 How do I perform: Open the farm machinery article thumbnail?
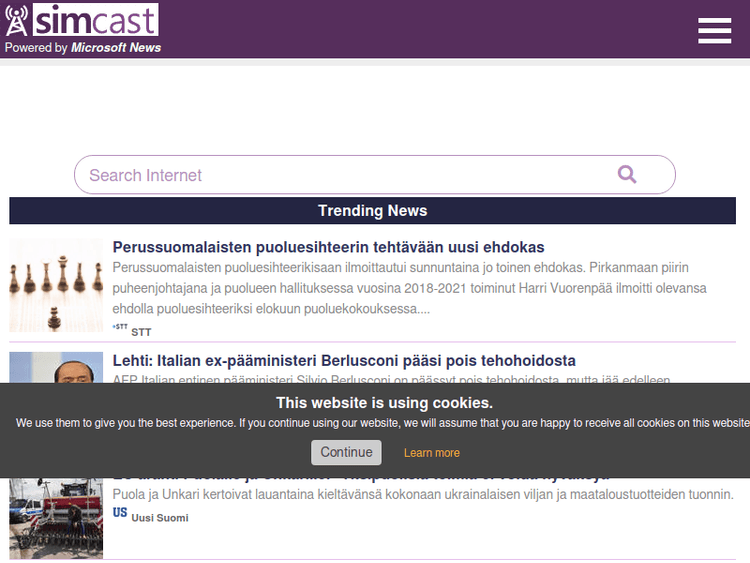point(56,518)
